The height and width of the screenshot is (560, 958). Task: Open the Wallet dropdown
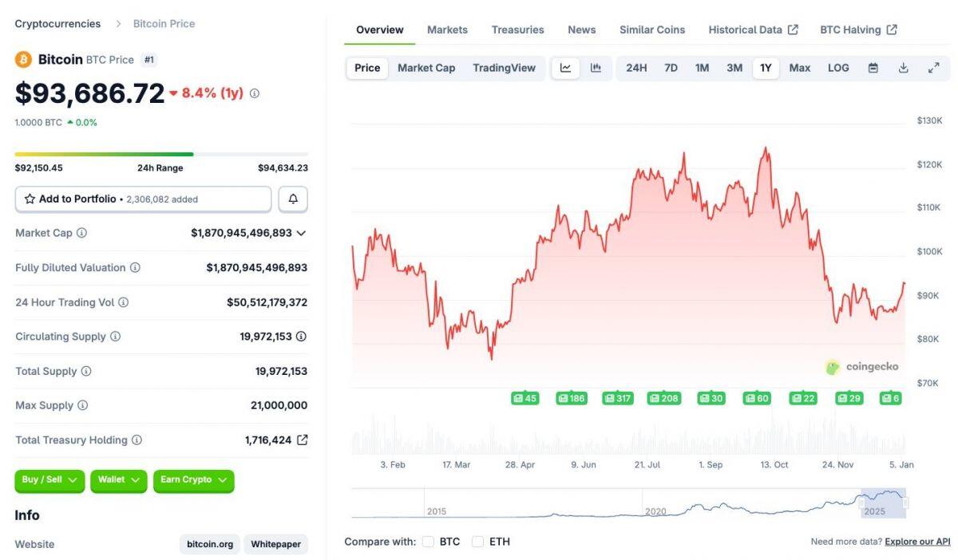118,480
